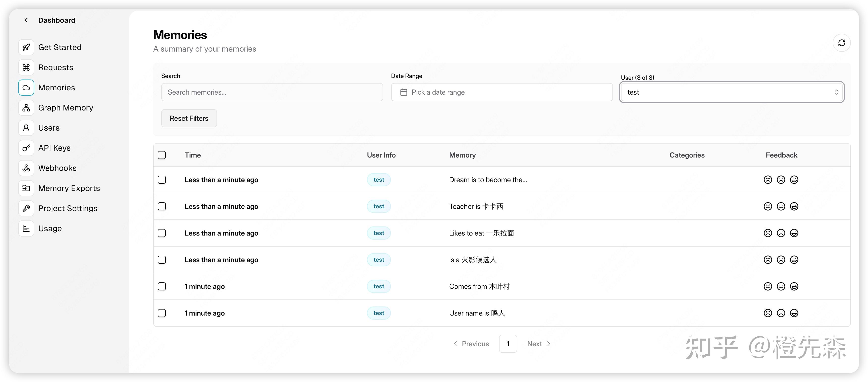Open the Requests sidebar item
The width and height of the screenshot is (868, 382).
point(56,68)
